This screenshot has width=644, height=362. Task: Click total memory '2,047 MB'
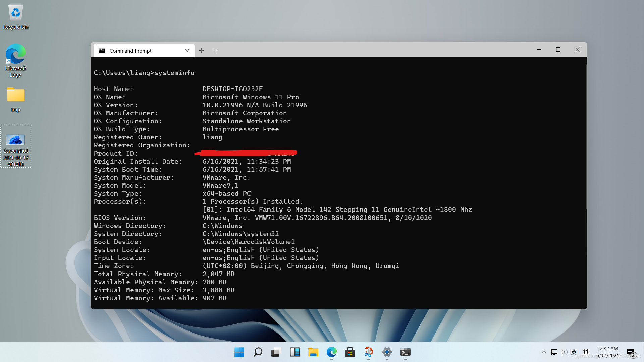tap(218, 274)
